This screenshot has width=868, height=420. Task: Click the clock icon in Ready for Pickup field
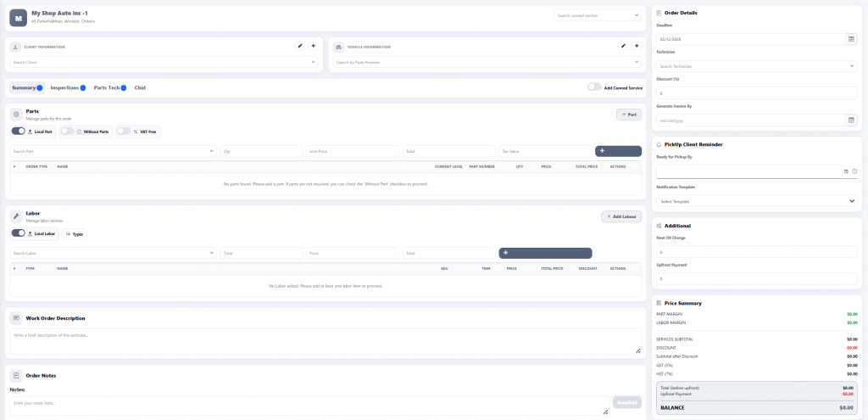(x=854, y=171)
